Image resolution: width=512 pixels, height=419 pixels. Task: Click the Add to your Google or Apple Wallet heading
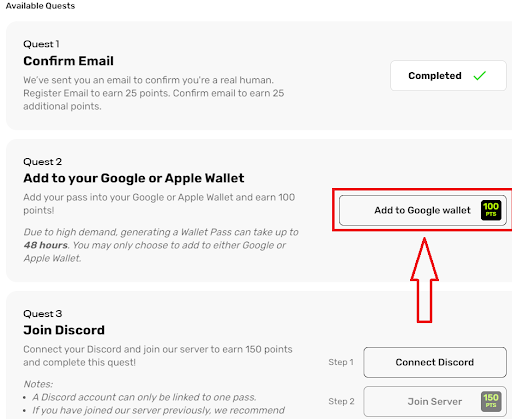coord(134,178)
